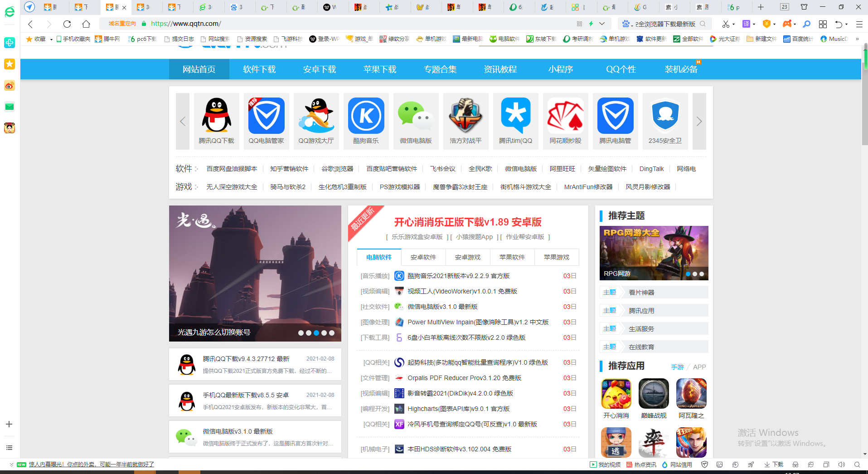
Task: Show the last slide dot in 光遇 banner
Action: click(x=332, y=333)
